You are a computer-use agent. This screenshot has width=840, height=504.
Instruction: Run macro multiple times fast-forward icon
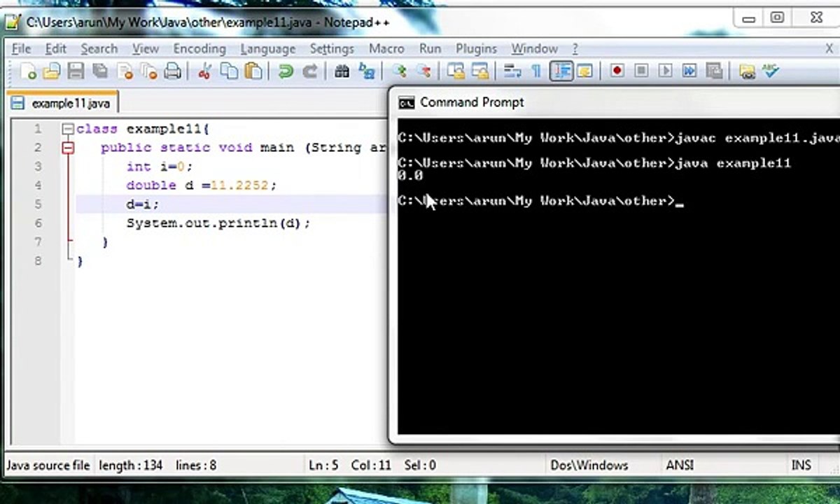click(x=689, y=71)
